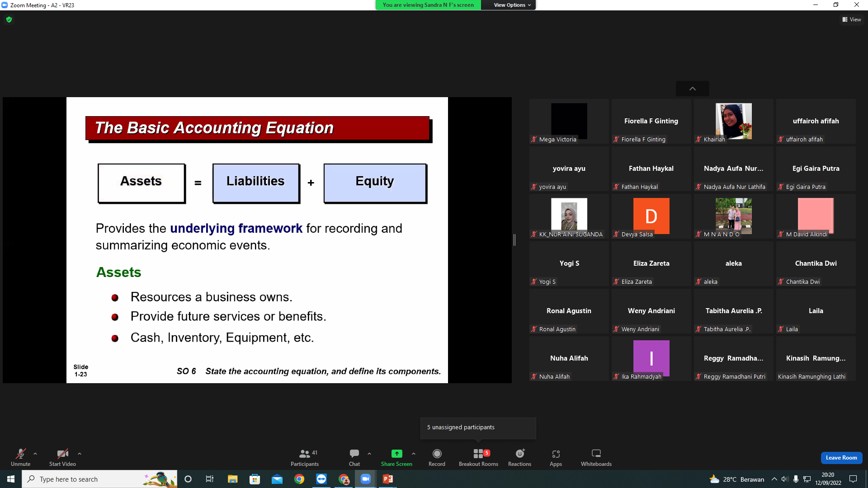Click the taskbar search box
The height and width of the screenshot is (488, 868).
pos(99,479)
